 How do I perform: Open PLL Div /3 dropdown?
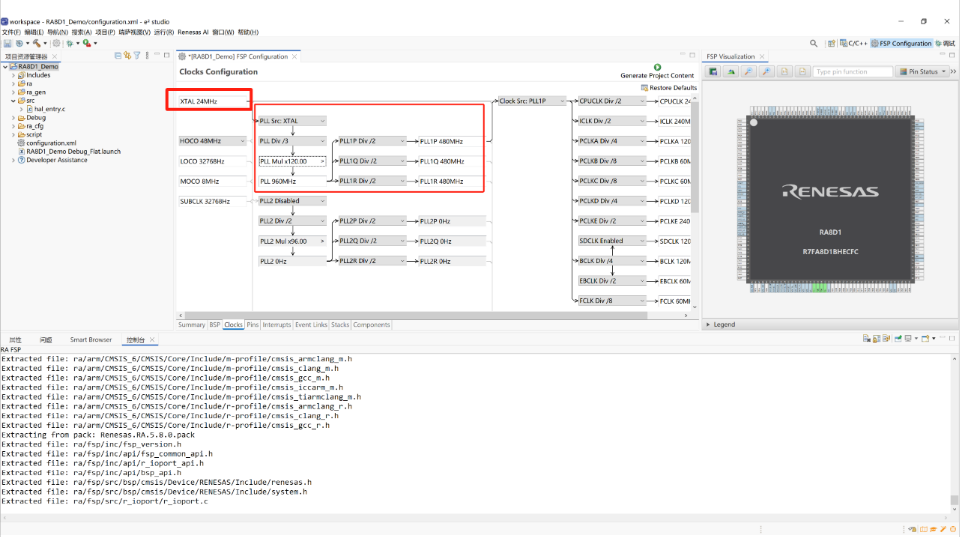pos(292,141)
